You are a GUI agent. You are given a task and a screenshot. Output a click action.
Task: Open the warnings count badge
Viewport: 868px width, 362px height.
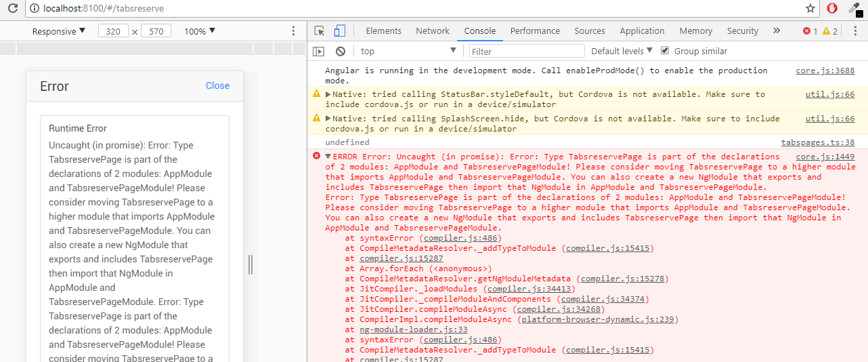pyautogui.click(x=830, y=31)
